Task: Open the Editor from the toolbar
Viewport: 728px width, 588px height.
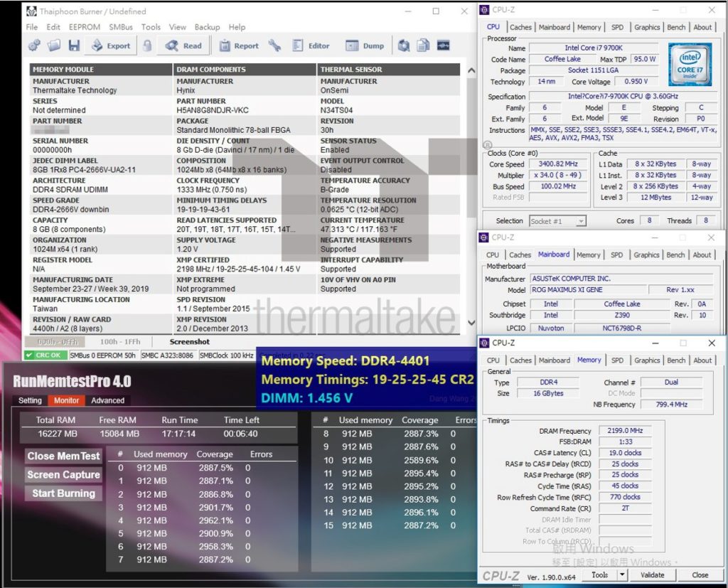Action: [311, 46]
